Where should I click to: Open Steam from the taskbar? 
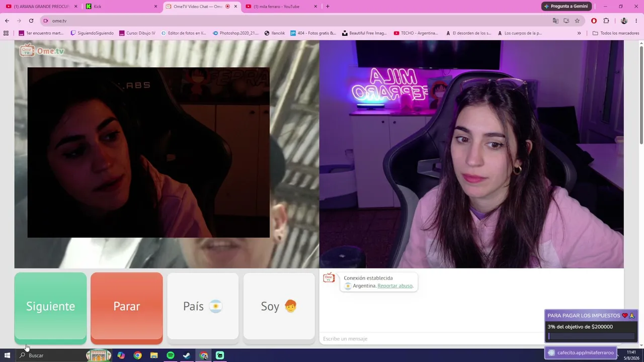point(187,355)
